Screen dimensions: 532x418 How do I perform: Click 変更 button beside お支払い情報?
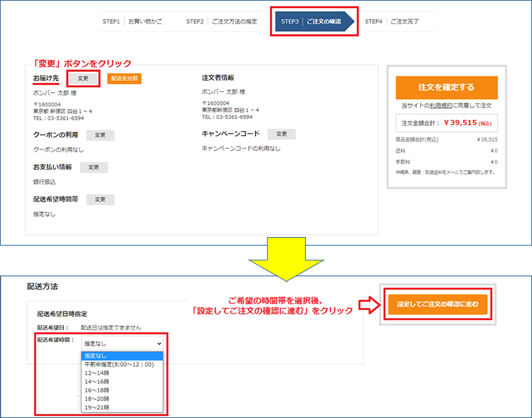tap(94, 168)
